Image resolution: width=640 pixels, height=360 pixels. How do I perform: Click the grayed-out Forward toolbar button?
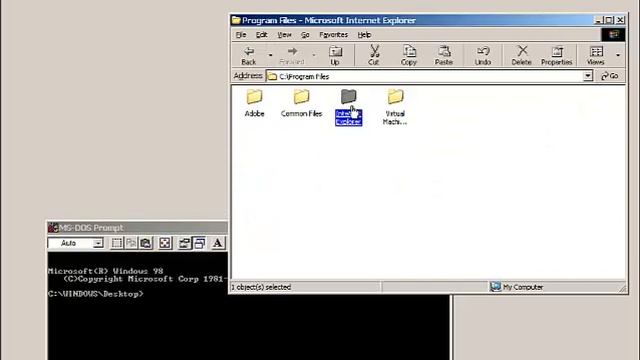coord(292,56)
